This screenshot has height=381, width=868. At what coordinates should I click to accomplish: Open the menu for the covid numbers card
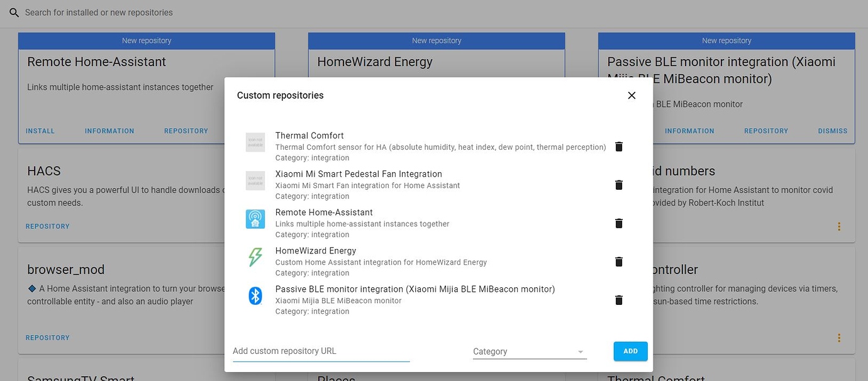point(839,226)
